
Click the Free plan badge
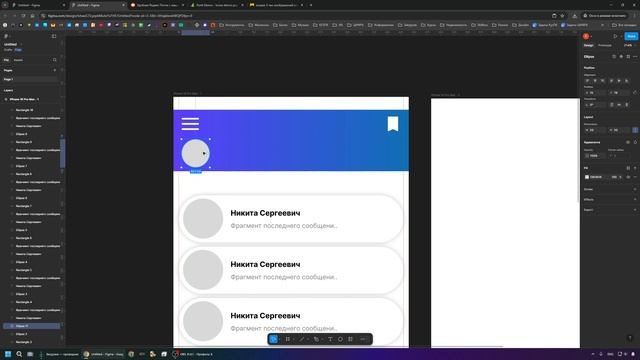18,50
